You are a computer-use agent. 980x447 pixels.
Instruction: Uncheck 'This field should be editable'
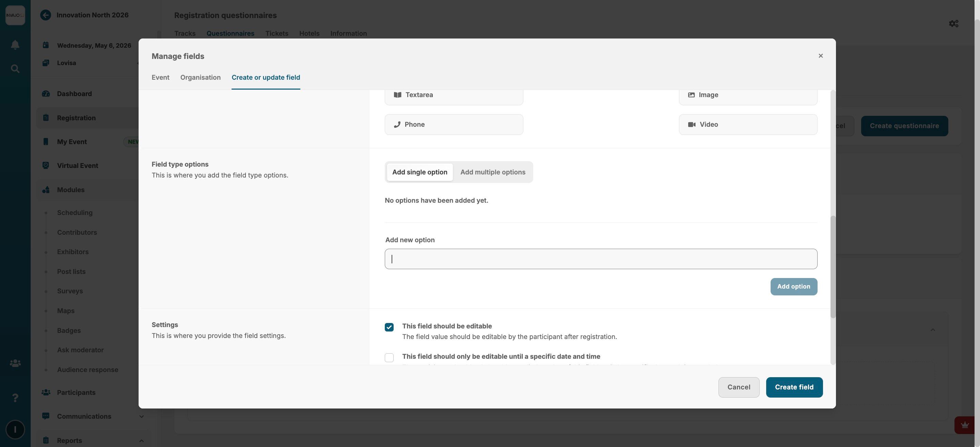click(x=389, y=327)
